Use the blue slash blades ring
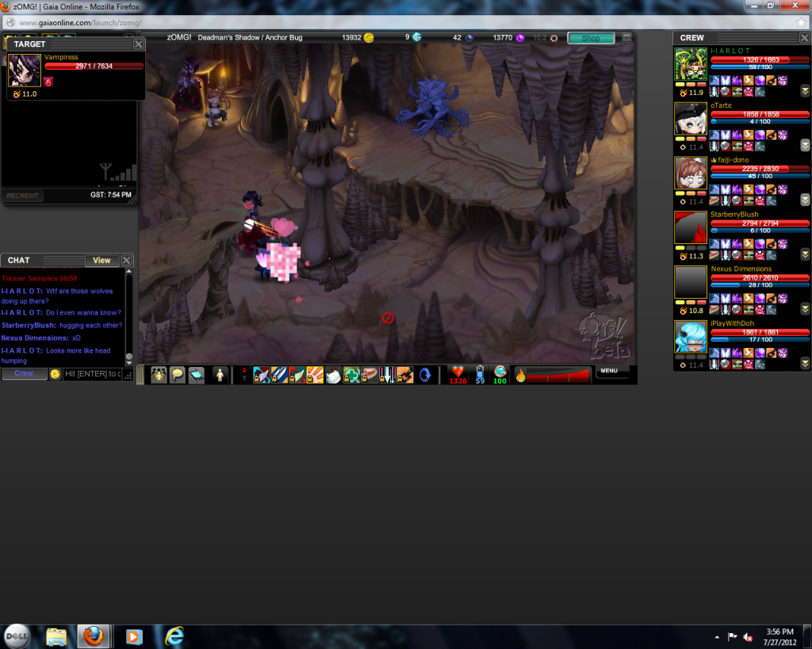The height and width of the screenshot is (649, 812). coord(279,375)
